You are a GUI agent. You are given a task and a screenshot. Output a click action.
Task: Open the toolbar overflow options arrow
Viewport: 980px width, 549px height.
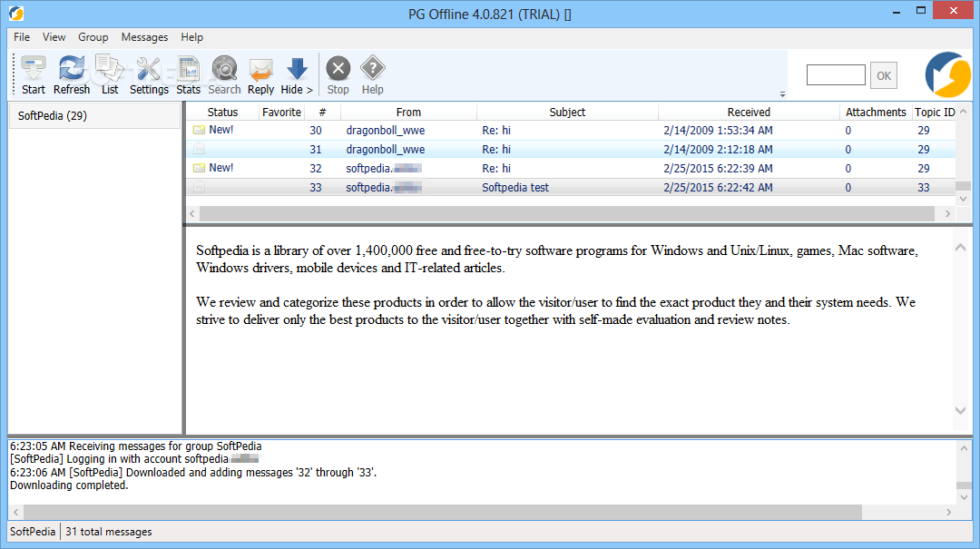click(782, 94)
